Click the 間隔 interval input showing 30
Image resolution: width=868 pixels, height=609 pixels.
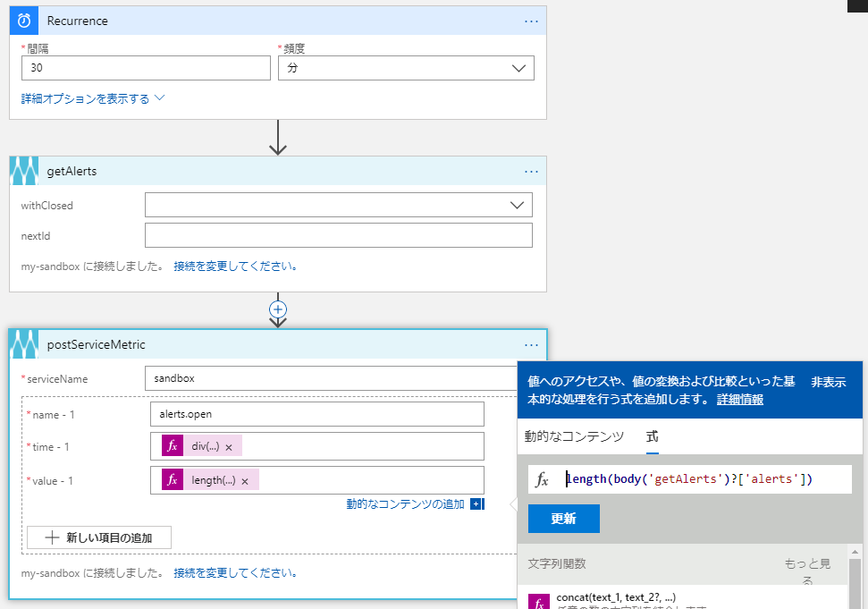point(146,67)
